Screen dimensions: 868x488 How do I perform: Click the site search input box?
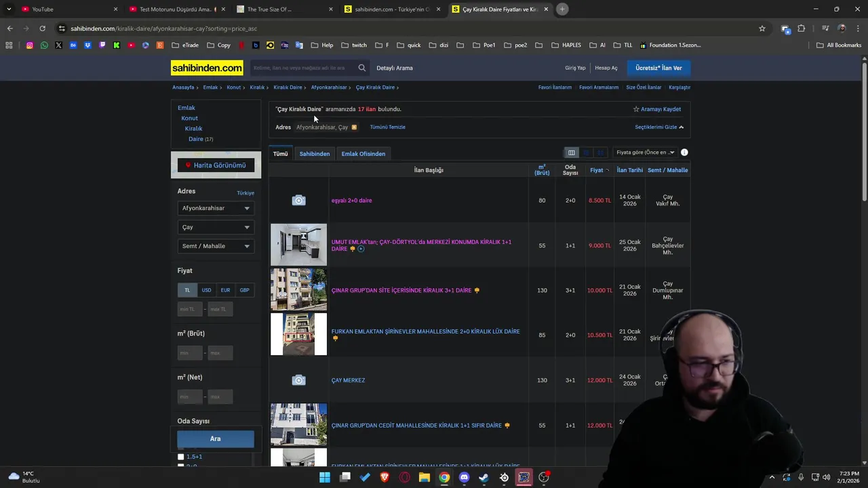point(301,68)
